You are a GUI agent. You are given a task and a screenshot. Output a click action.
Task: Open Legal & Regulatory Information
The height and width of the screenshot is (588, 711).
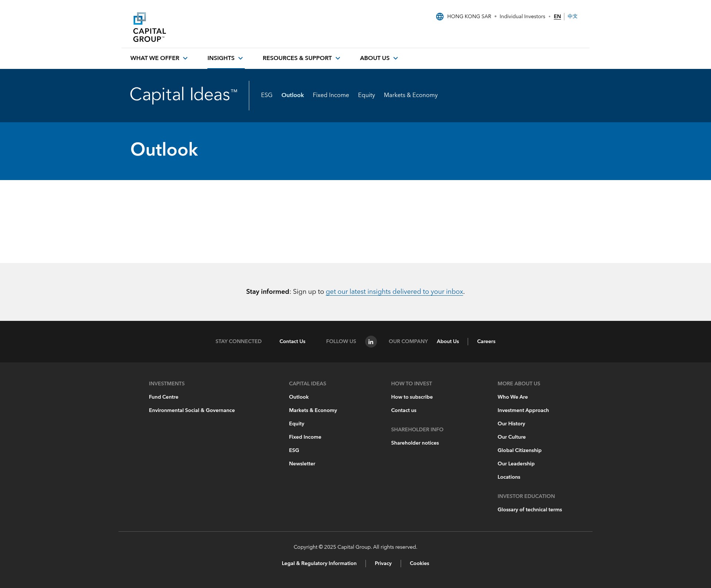(x=319, y=563)
